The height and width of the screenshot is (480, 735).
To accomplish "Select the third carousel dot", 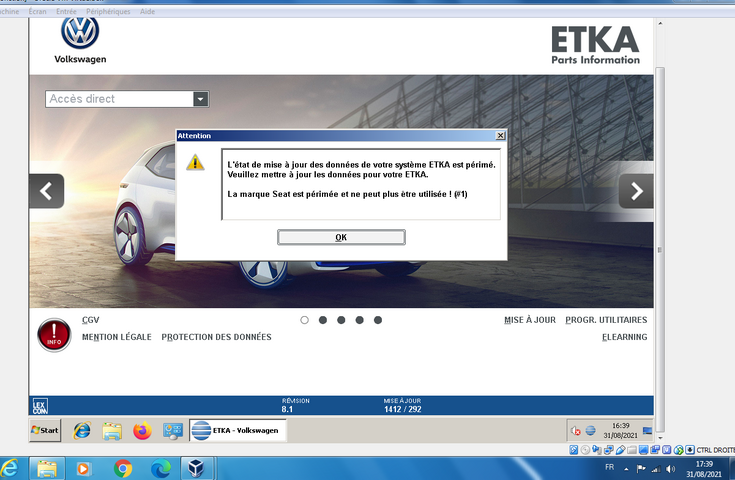I will 341,320.
